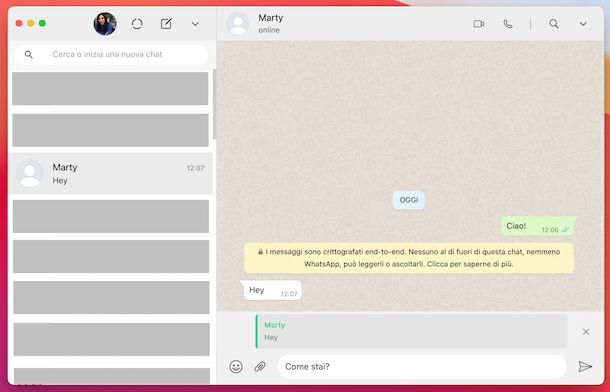This screenshot has height=392, width=610.
Task: Open the conversation menu chevron
Action: 583,24
